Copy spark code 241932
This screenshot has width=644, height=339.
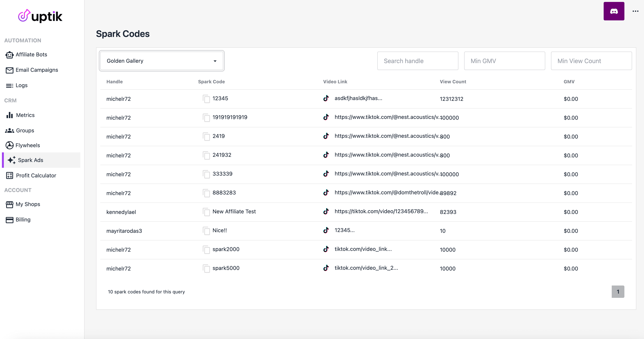(206, 155)
